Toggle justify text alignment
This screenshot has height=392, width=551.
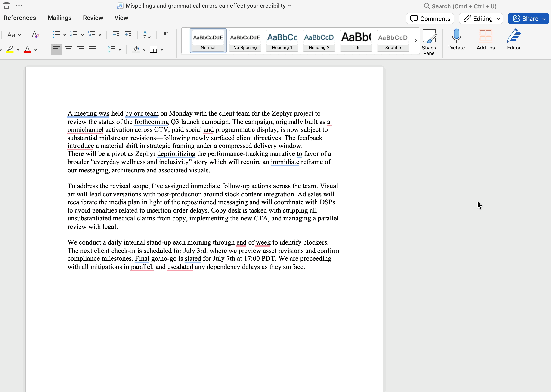93,49
